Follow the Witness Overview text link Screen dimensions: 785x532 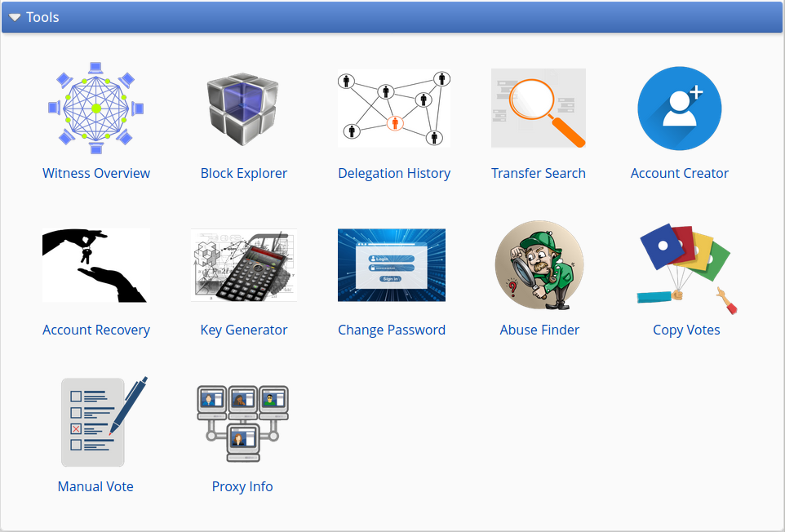[96, 173]
